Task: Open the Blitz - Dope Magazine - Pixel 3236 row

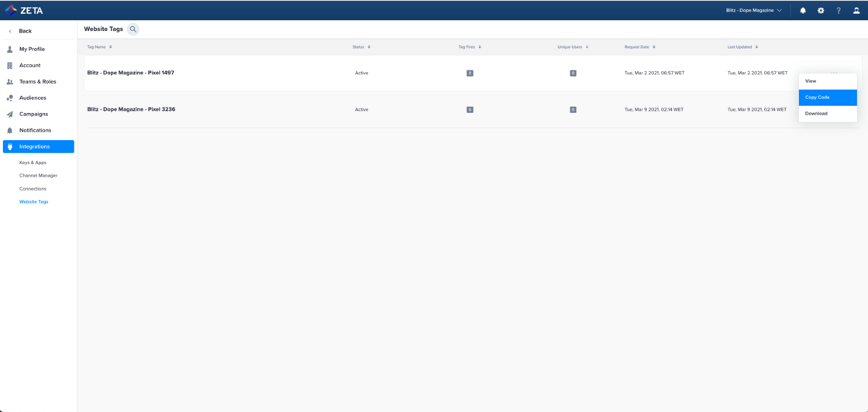Action: pyautogui.click(x=131, y=110)
